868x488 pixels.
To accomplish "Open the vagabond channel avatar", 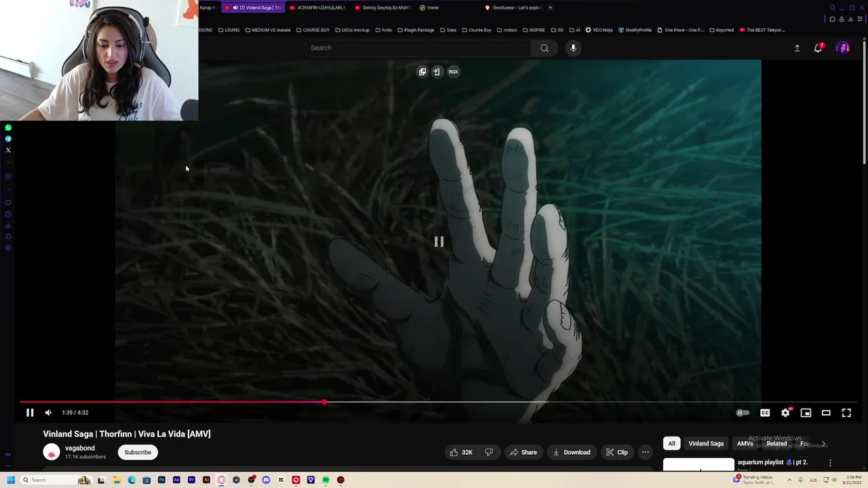I will coord(52,452).
